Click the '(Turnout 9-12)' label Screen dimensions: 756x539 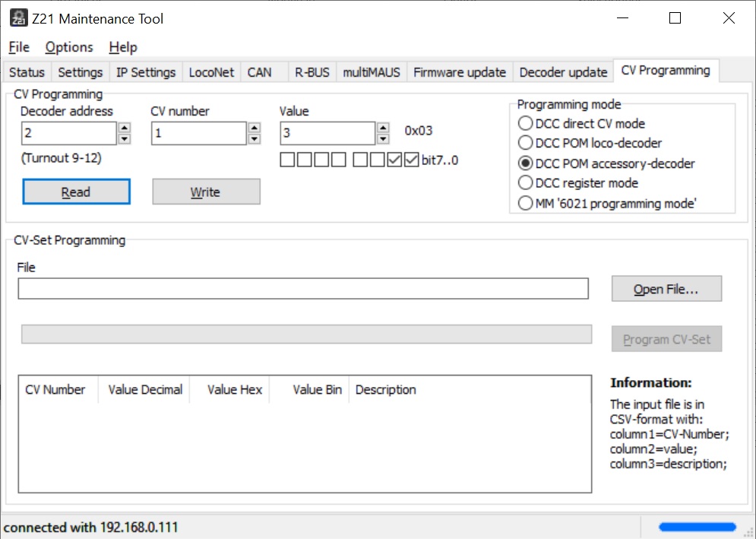pos(62,158)
